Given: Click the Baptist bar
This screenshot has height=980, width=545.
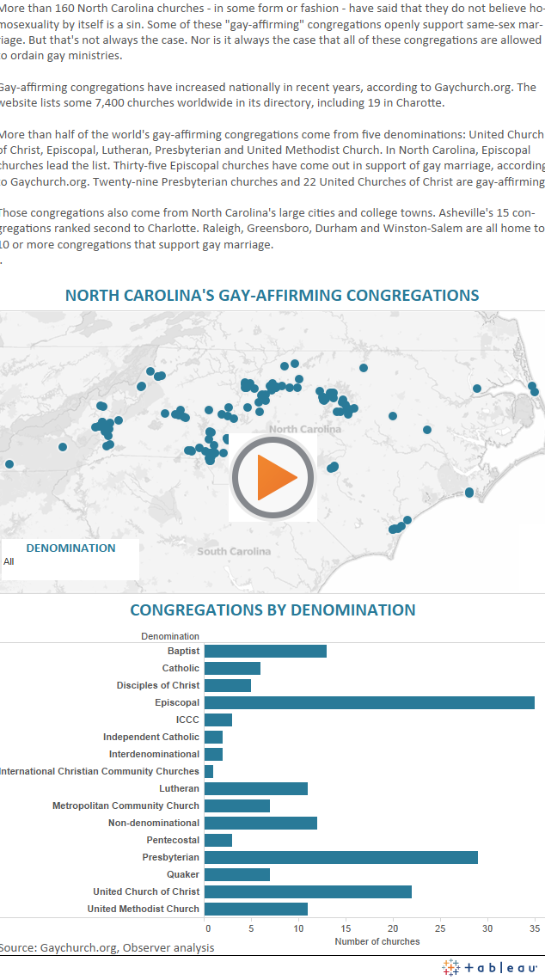Looking at the screenshot, I should coord(265,651).
